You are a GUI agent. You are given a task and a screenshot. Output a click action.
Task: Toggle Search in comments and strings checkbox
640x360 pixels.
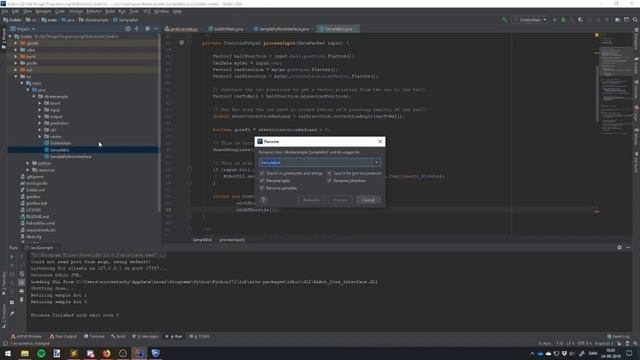pos(262,173)
